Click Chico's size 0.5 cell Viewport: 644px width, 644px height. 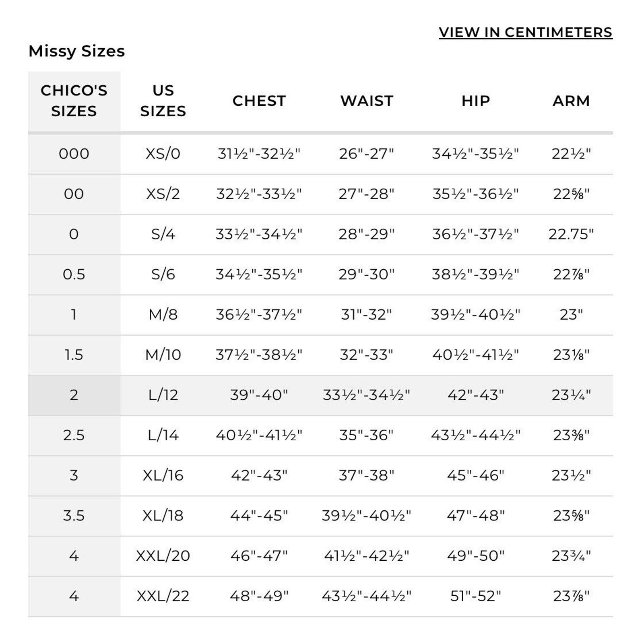click(74, 275)
